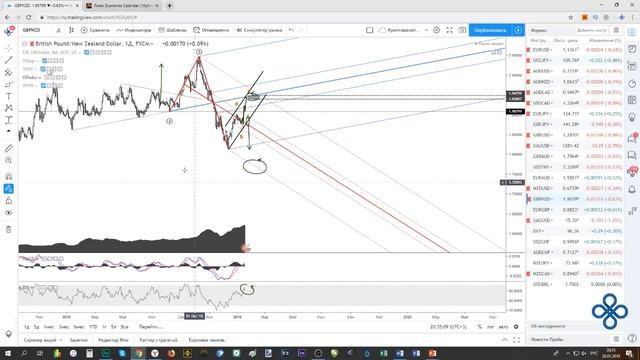Hide all drawings with eye icon

point(8,213)
